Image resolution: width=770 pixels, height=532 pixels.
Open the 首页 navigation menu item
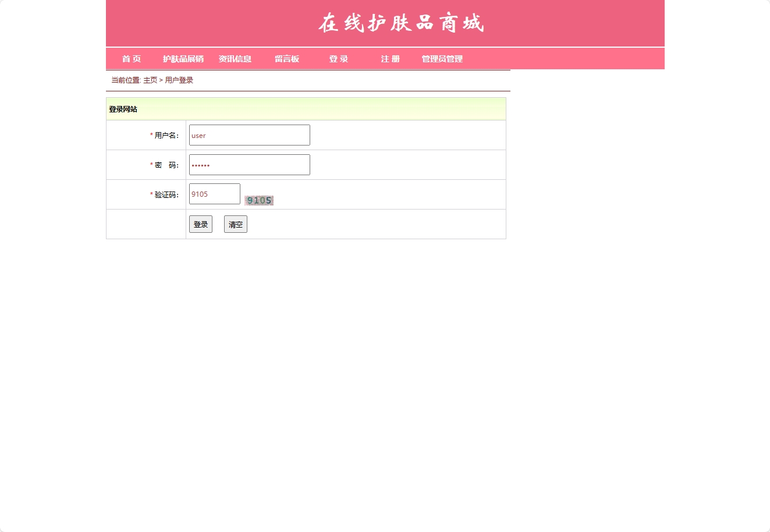coord(131,59)
